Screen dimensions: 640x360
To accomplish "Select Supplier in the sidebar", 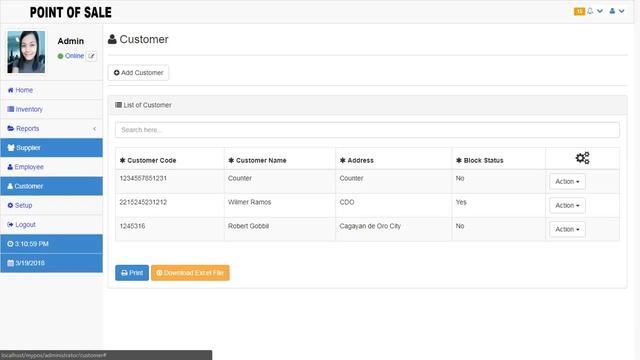I will click(51, 148).
